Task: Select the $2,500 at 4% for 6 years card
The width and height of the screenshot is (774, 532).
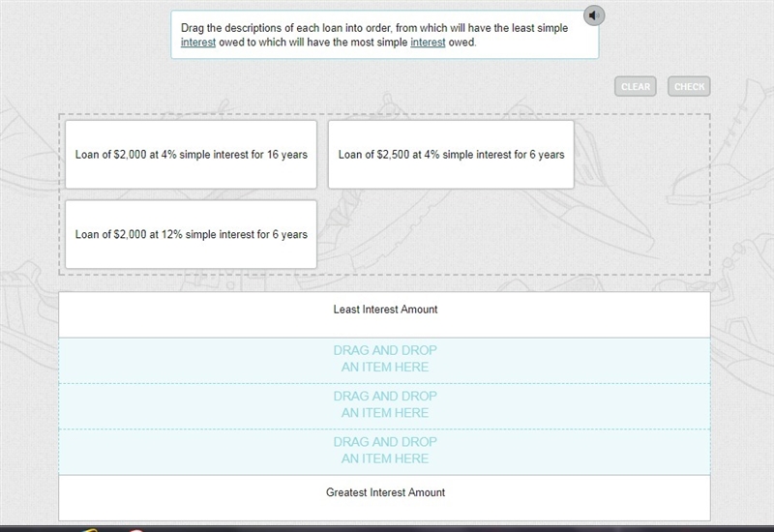Action: [x=451, y=155]
